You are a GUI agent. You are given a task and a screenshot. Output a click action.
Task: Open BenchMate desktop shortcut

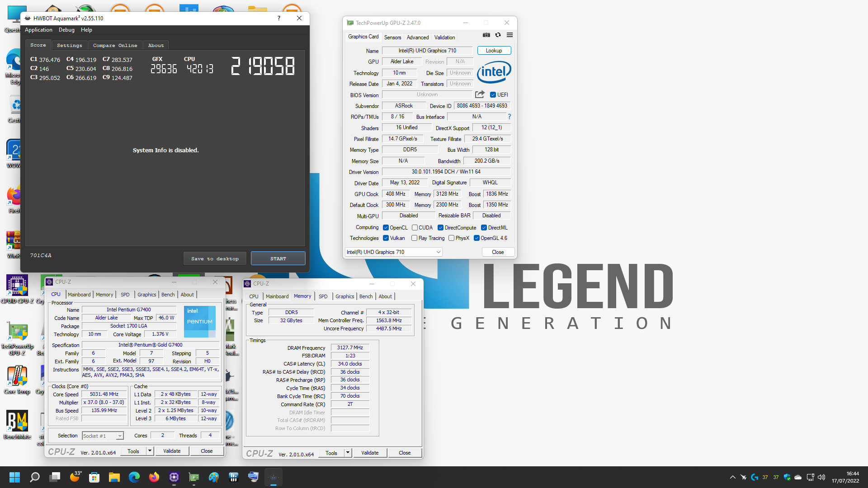point(17,425)
